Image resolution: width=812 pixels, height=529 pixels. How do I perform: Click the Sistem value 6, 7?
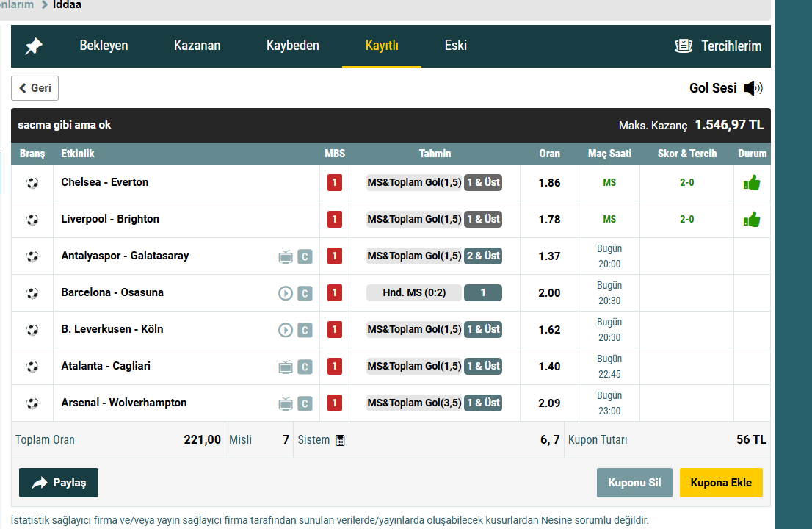pyautogui.click(x=550, y=440)
